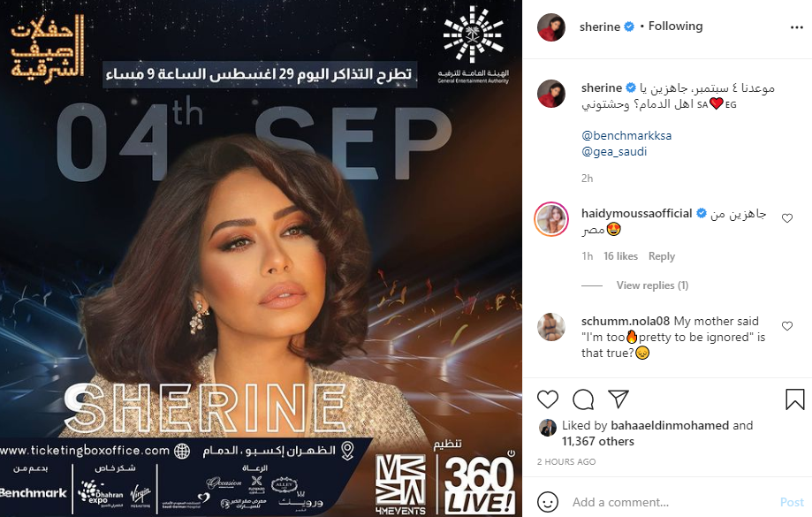Open the three-dot more options menu
This screenshot has height=517, width=812.
[796, 27]
